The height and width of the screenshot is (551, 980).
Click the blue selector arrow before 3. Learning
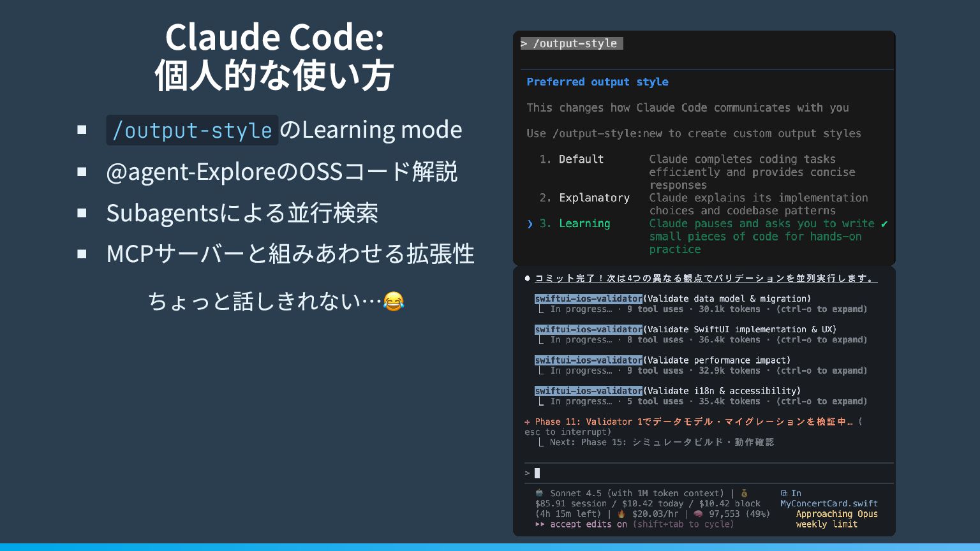tap(530, 224)
